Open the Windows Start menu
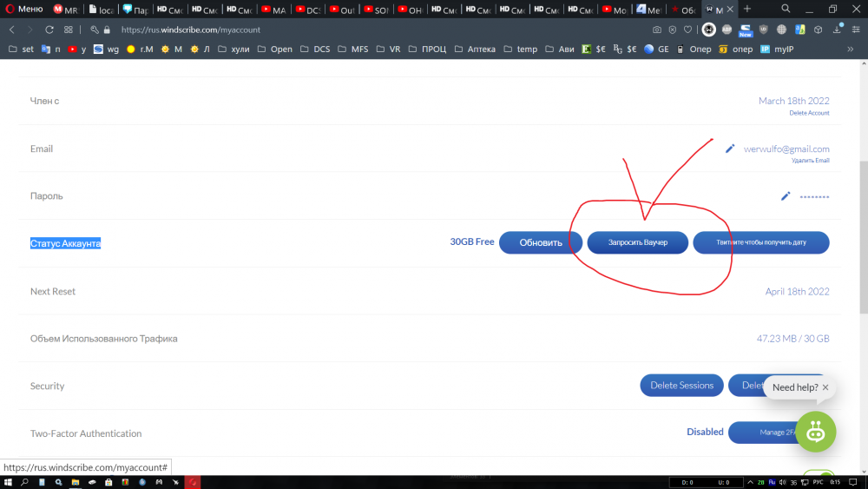868x489 pixels. 8,482
